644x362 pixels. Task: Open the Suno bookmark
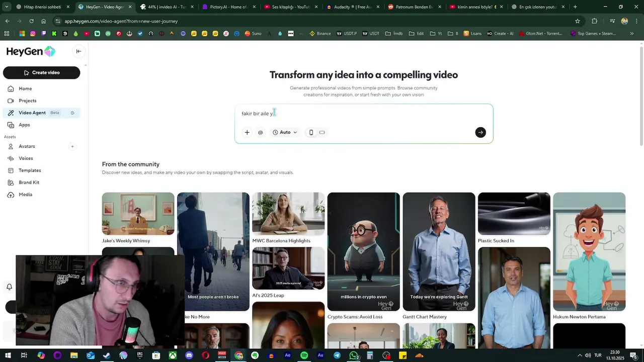253,34
